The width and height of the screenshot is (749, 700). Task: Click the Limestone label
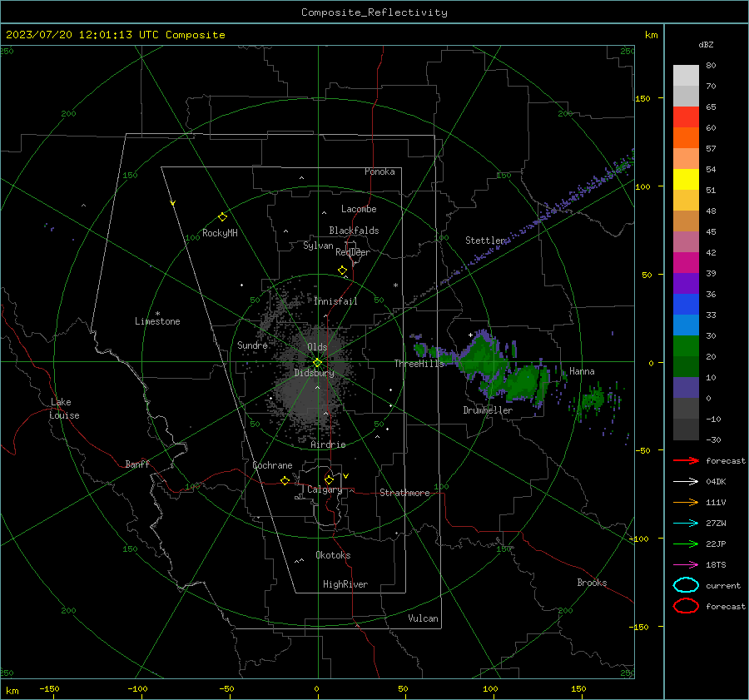click(157, 321)
